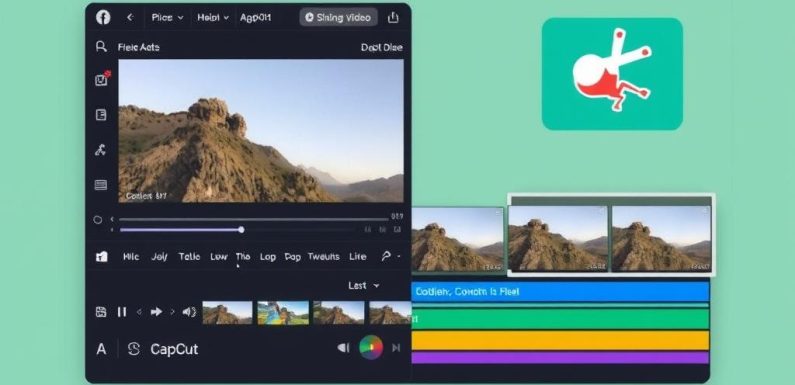Select the colorful second clip thumbnail
795x385 pixels.
coord(283,312)
